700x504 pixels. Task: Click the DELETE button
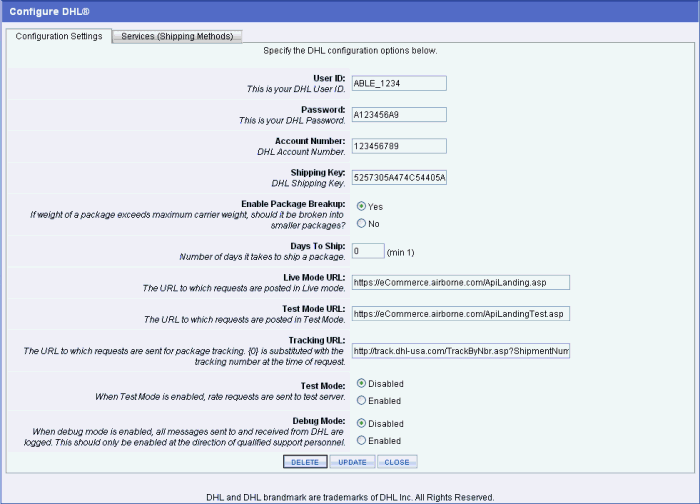point(305,462)
